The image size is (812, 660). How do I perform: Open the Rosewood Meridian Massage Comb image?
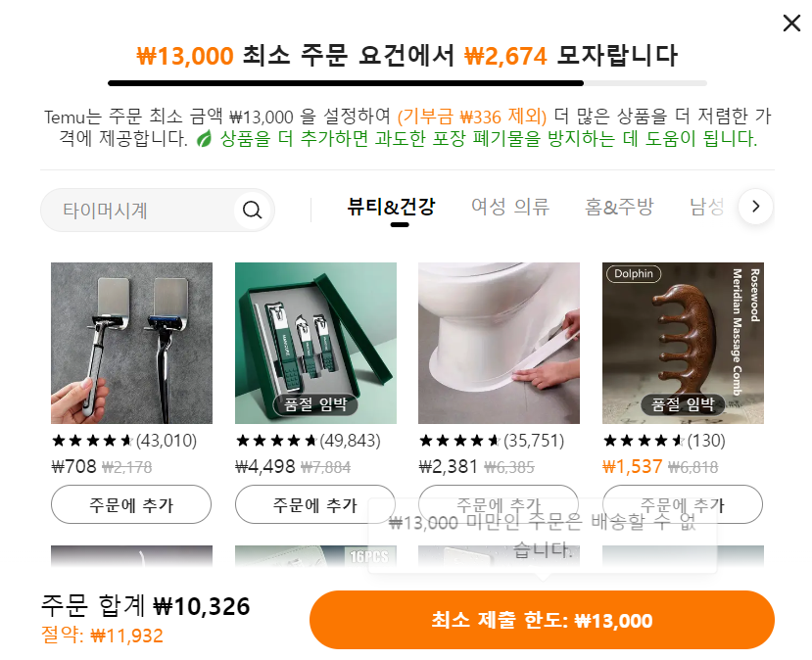tap(683, 343)
